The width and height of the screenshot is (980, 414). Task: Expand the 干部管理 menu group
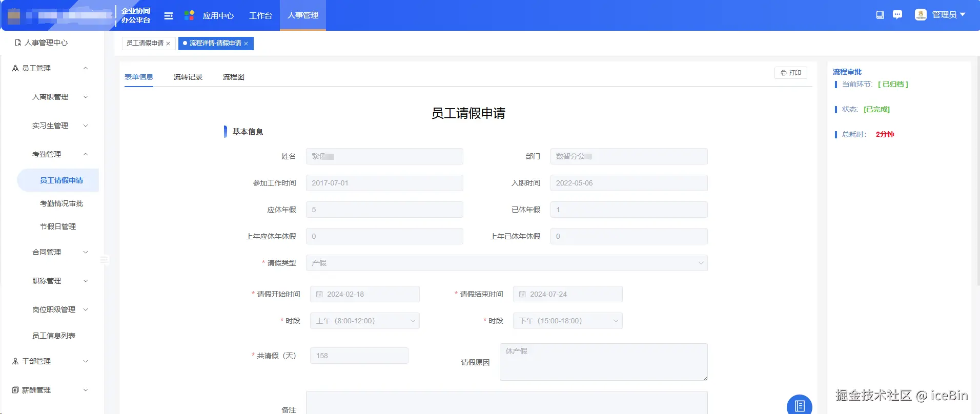coord(86,361)
